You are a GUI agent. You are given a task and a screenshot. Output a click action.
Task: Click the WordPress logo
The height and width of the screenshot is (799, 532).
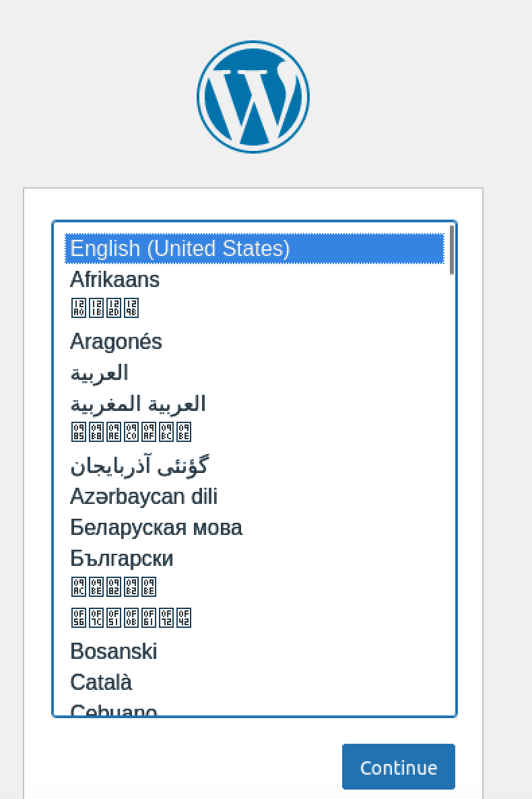[x=252, y=96]
